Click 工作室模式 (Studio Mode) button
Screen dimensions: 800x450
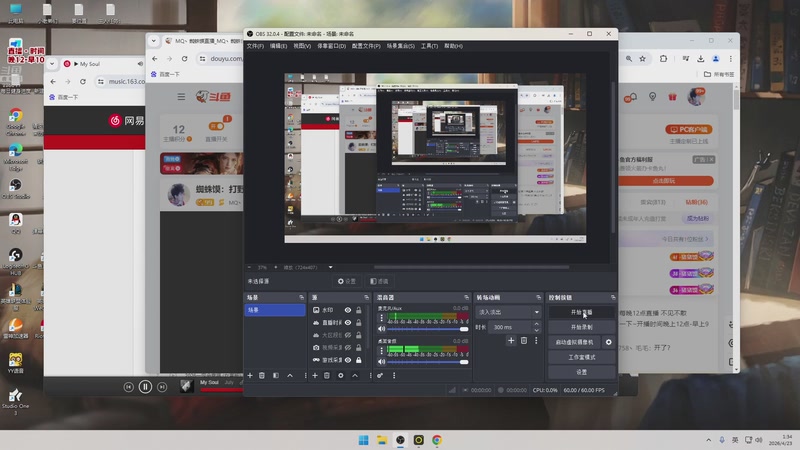(x=581, y=357)
